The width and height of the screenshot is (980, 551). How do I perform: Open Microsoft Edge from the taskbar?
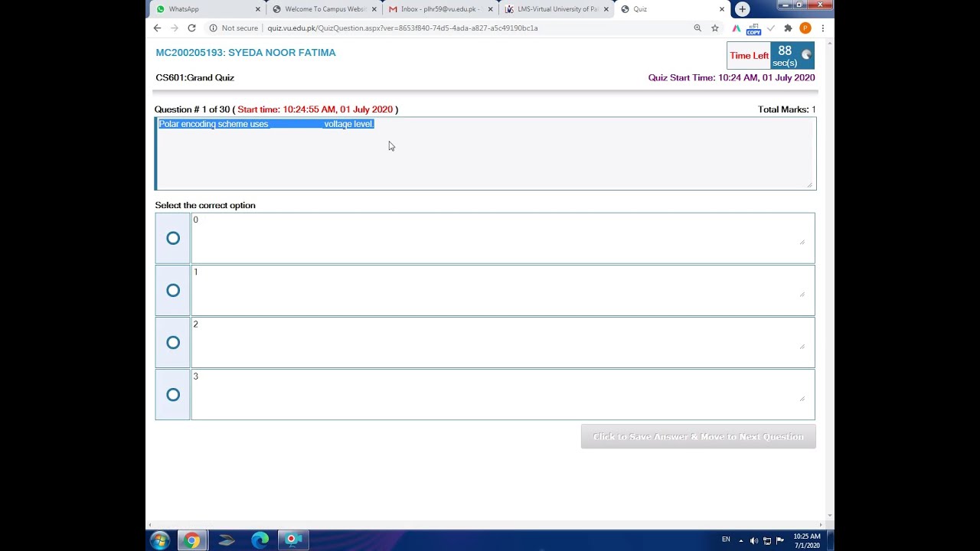pos(260,540)
